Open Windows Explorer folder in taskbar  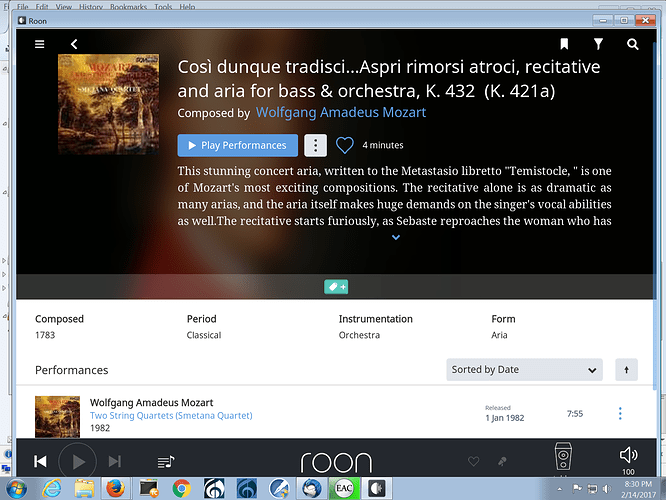coord(85,489)
